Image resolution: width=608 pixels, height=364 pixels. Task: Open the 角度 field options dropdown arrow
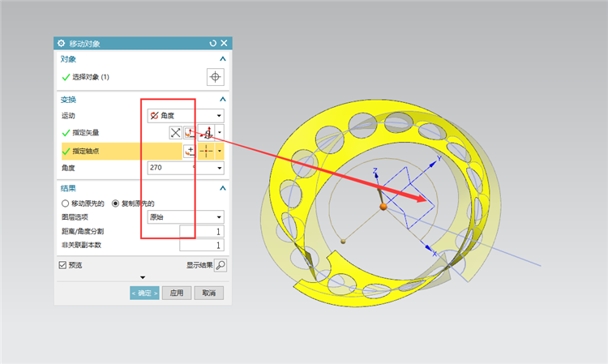pos(220,168)
